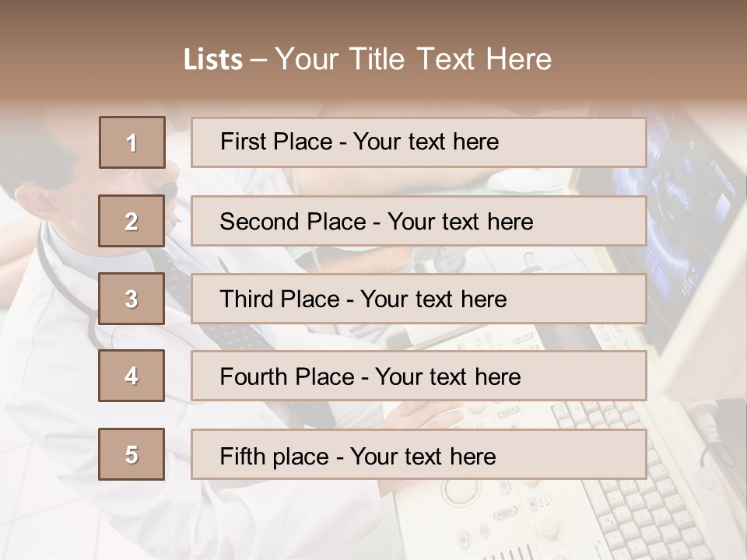
Task: Select the 'Fifth place - Your text here' box
Action: [x=419, y=455]
